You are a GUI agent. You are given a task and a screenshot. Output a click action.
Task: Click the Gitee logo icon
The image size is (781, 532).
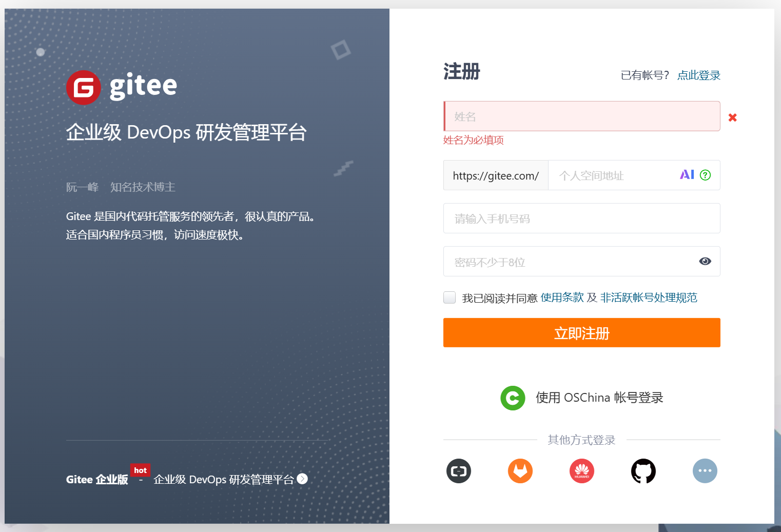pyautogui.click(x=84, y=88)
